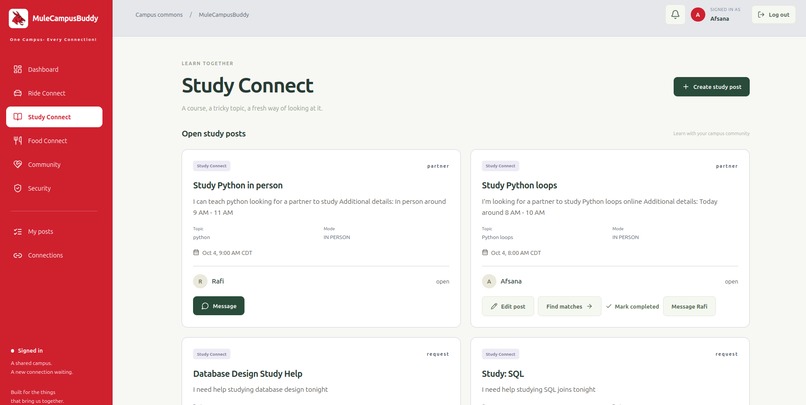Click Study Connect tag on Python in person card
Image resolution: width=806 pixels, height=405 pixels.
212,166
